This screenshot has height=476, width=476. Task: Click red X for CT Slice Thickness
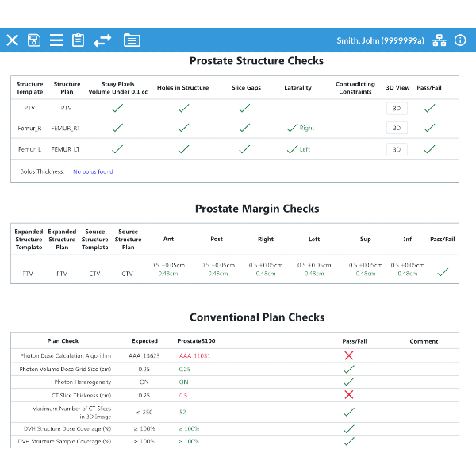[348, 394]
